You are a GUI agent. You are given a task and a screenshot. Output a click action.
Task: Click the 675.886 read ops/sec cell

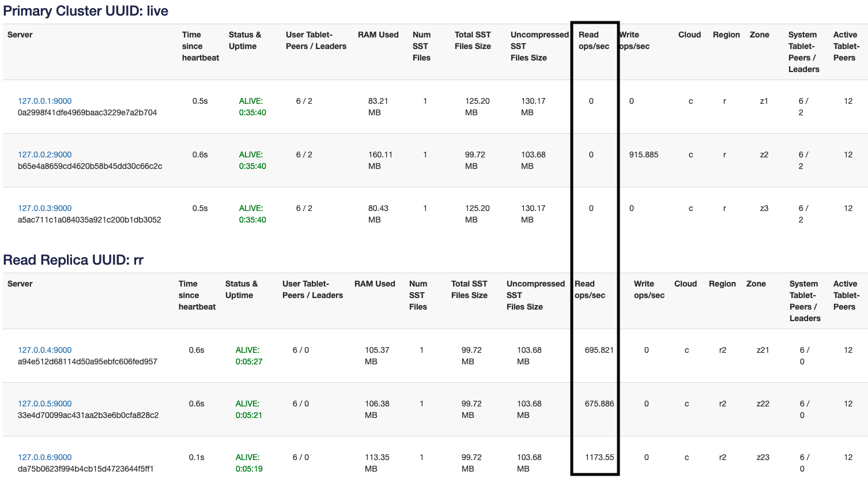[x=599, y=404]
